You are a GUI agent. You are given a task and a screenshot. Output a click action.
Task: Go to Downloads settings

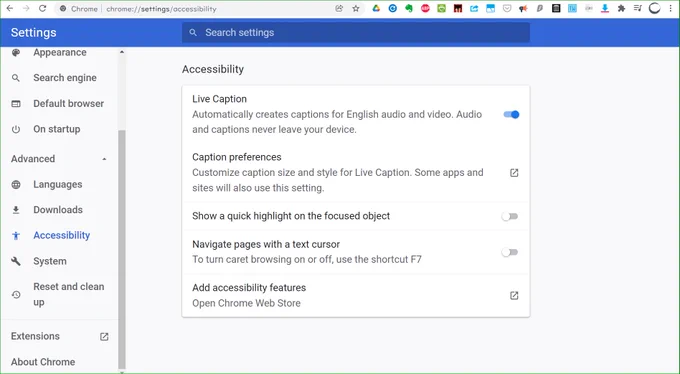(x=58, y=210)
